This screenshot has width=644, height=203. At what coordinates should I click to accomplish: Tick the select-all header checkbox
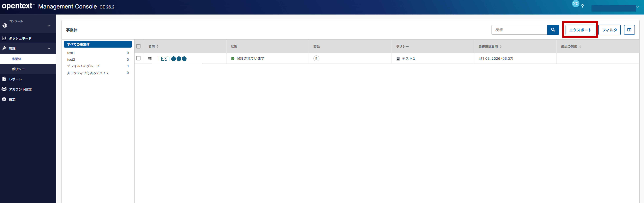coord(138,46)
